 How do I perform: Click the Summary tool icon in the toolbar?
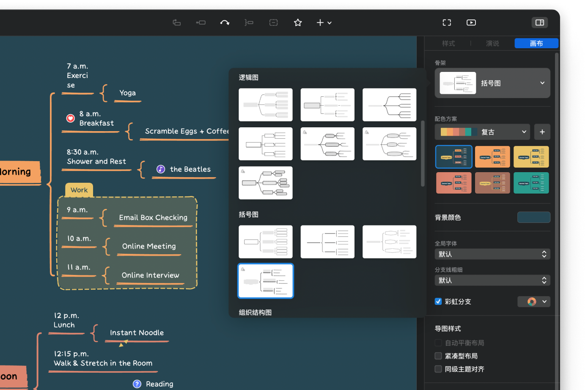249,22
